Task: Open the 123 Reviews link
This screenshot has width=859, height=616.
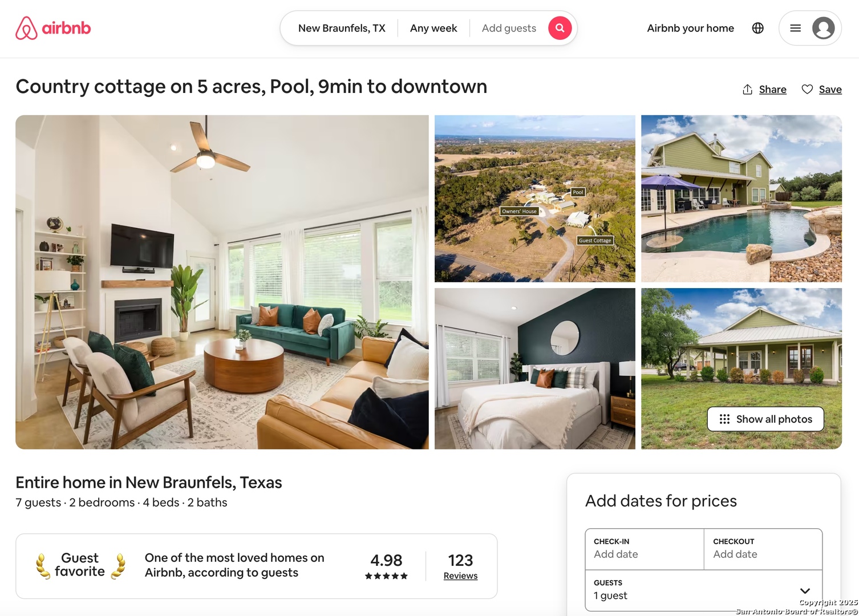Action: [460, 566]
